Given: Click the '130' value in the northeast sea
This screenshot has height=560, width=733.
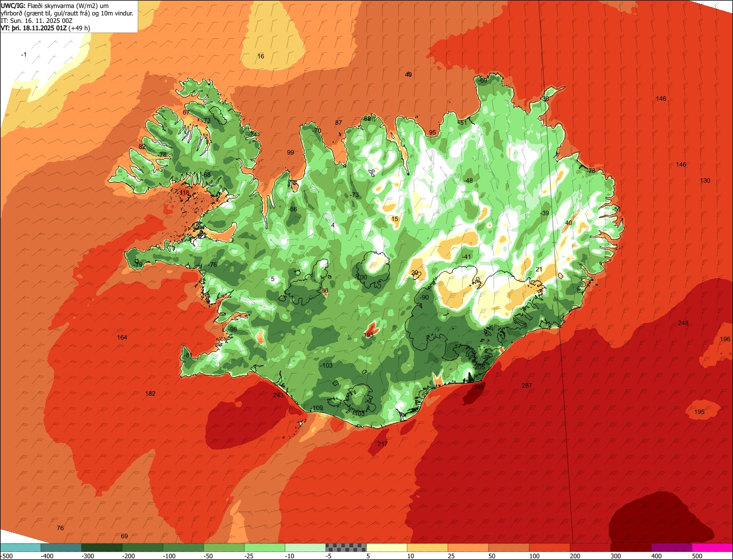Looking at the screenshot, I should [705, 181].
